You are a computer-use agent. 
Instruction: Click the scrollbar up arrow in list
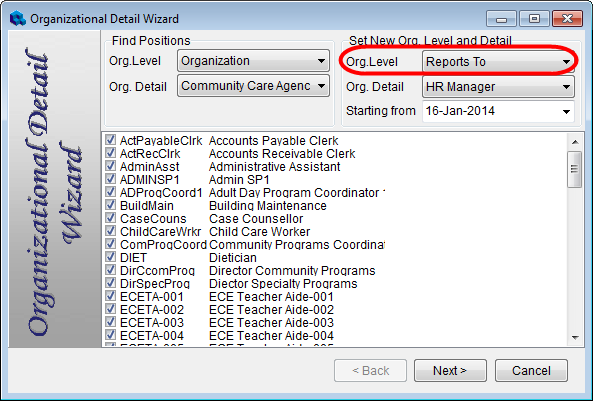575,142
